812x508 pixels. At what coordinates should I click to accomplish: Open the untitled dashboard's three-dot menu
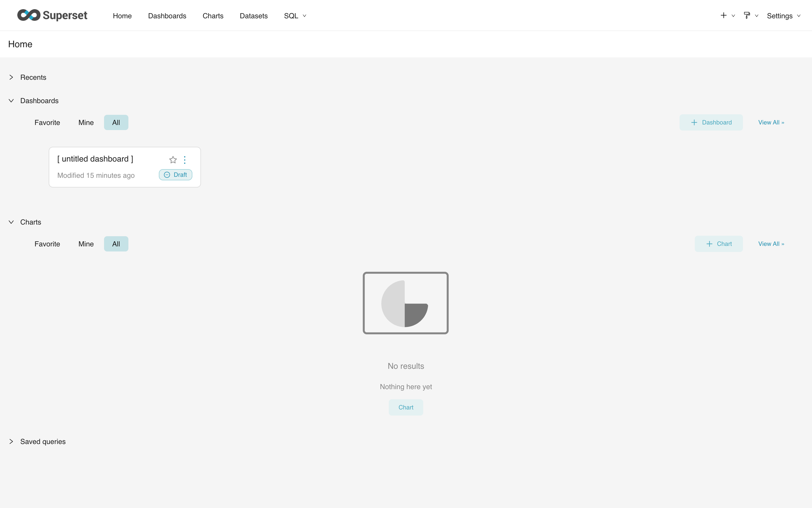[184, 160]
